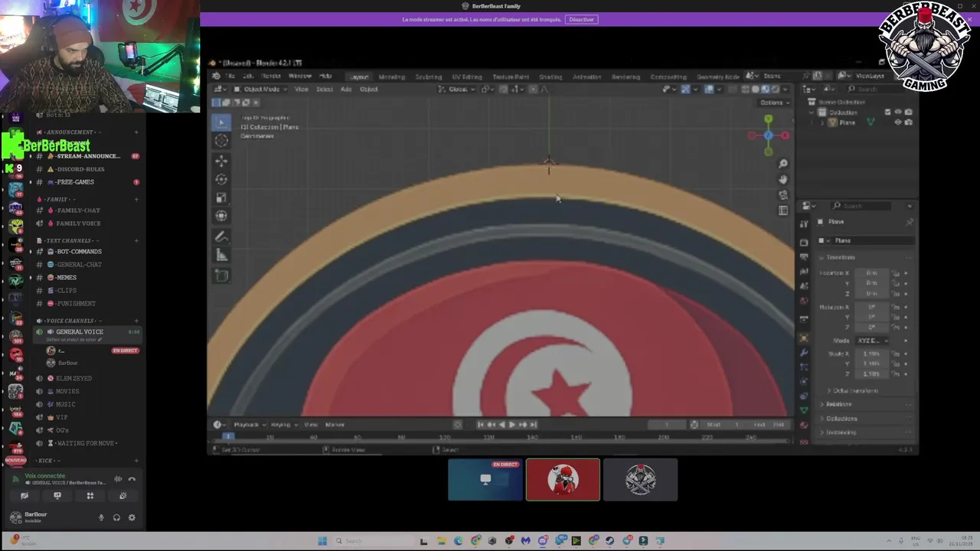Viewport: 980px width, 551px height.
Task: Click the Blender timeline frame scrubber
Action: tap(227, 436)
